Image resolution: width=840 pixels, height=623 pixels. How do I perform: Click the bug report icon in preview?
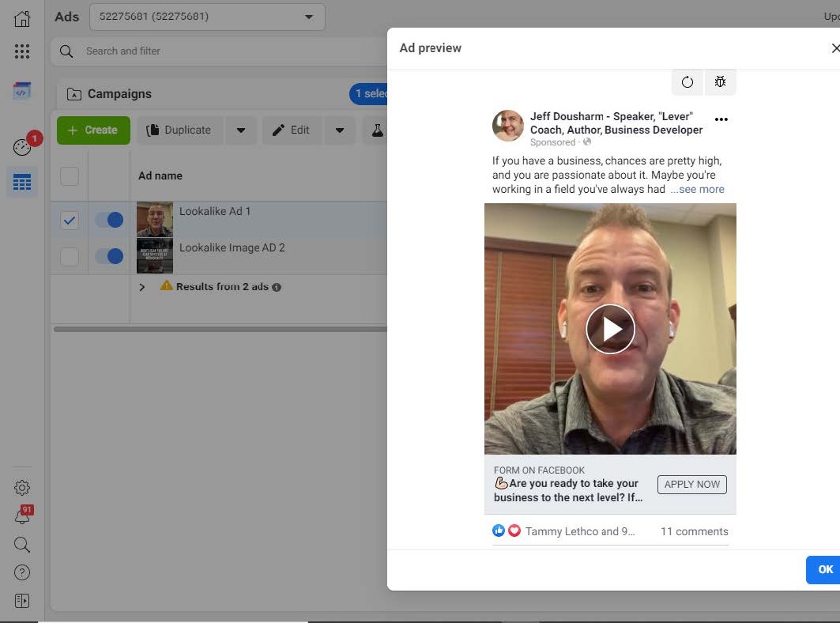click(x=720, y=82)
